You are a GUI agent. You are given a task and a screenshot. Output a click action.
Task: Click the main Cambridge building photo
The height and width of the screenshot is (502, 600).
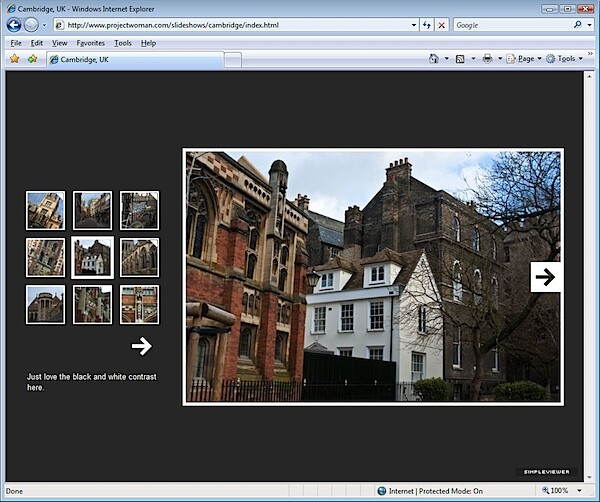pos(373,276)
